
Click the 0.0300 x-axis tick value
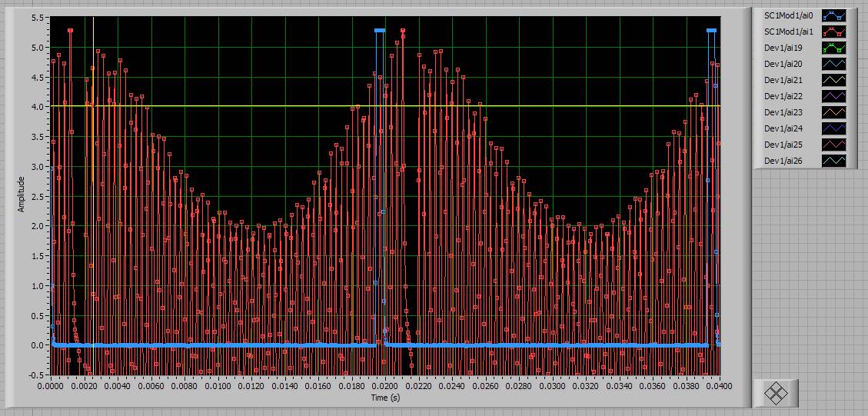[553, 385]
